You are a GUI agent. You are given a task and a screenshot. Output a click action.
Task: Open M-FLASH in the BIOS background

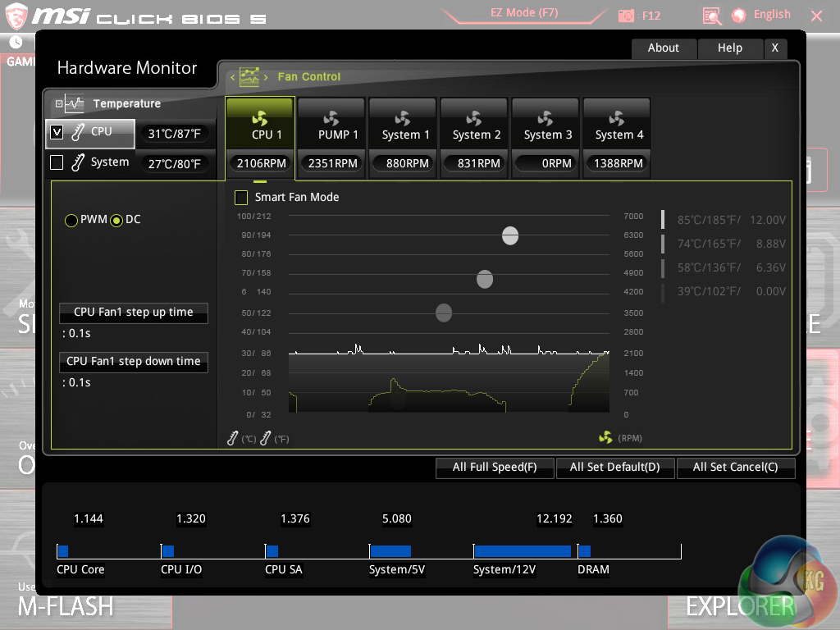pyautogui.click(x=66, y=606)
